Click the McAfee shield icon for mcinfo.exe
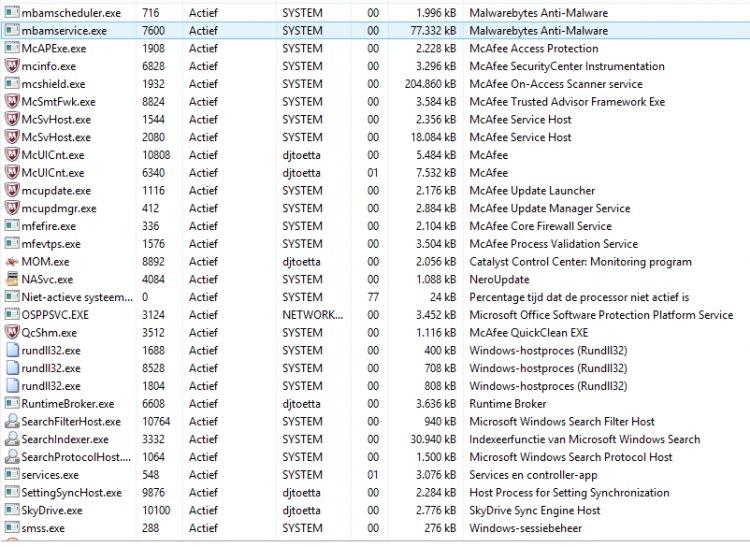 [x=11, y=66]
